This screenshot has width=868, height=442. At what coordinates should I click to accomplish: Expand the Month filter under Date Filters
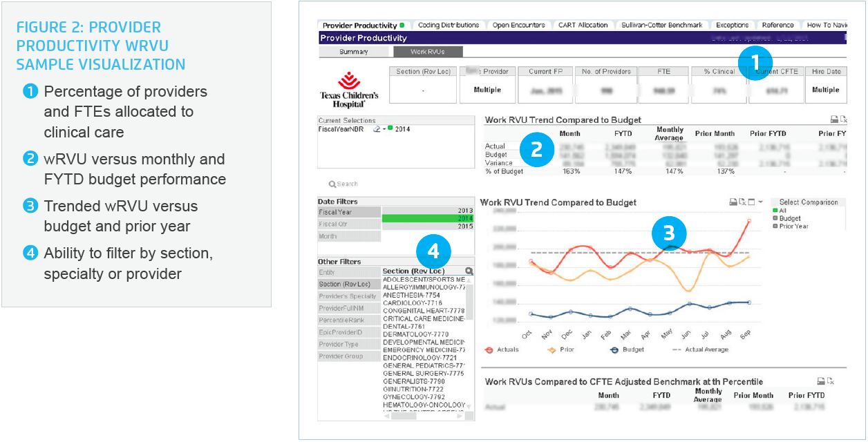pyautogui.click(x=349, y=236)
